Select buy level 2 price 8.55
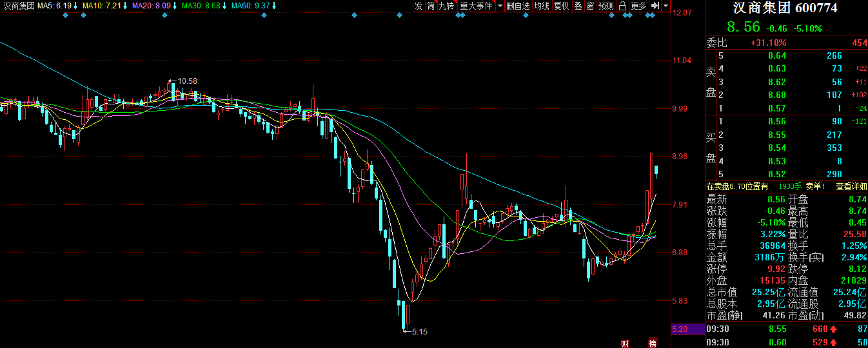 point(777,135)
